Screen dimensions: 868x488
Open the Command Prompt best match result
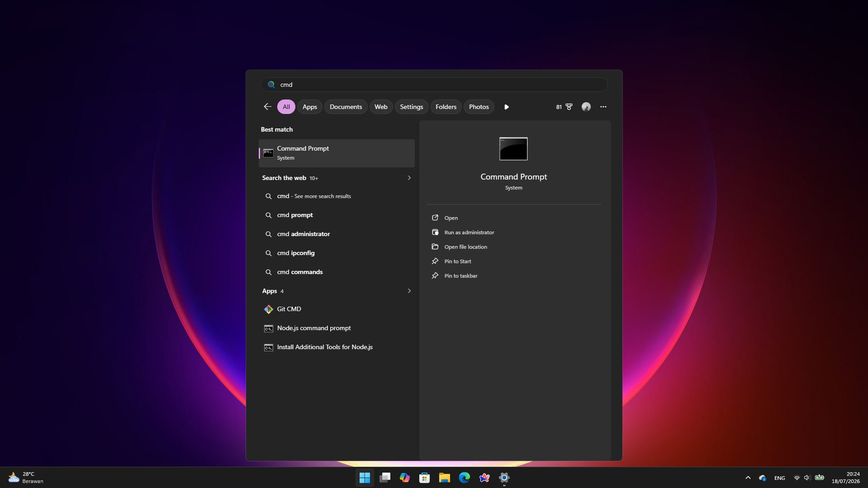coord(337,153)
